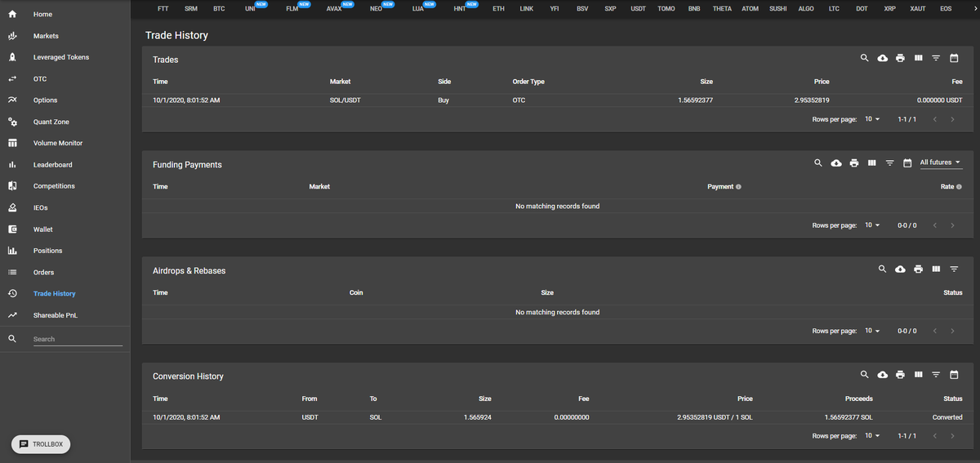Image resolution: width=980 pixels, height=463 pixels.
Task: Select BTC in top ticker bar
Action: pyautogui.click(x=219, y=8)
